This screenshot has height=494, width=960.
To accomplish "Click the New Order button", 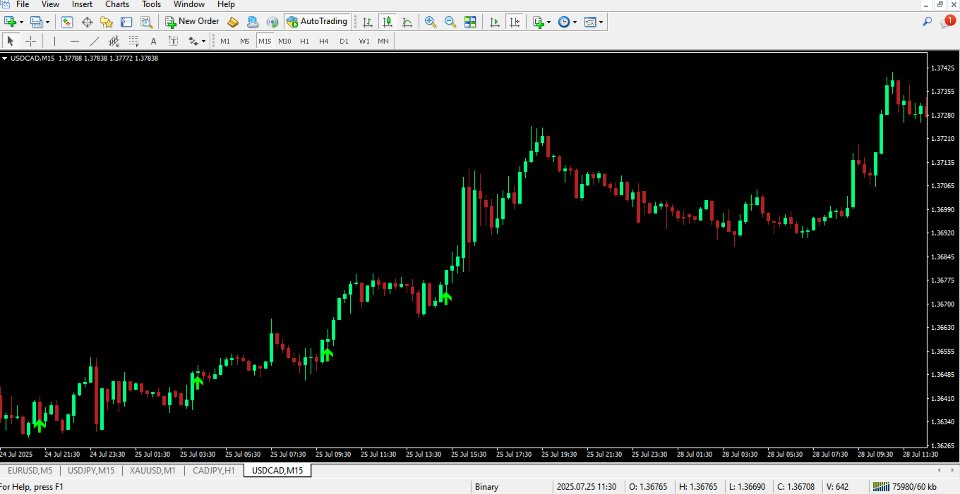I will [x=192, y=22].
